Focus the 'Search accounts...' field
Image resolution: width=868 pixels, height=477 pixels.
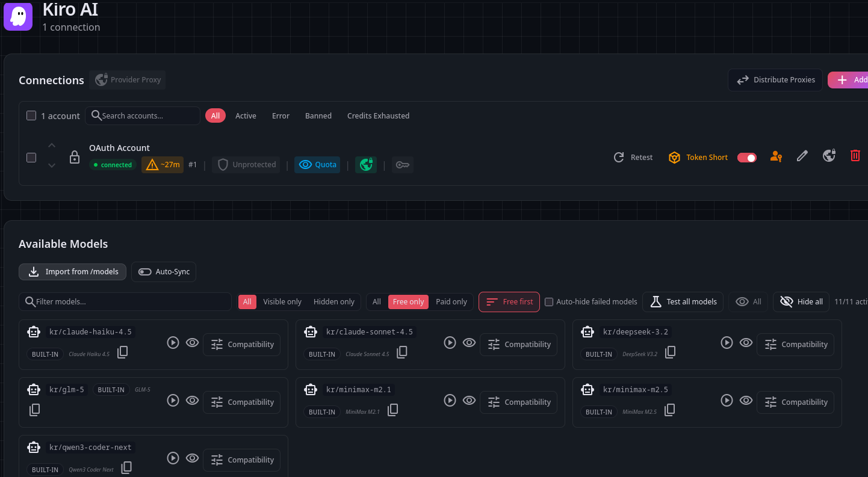(143, 115)
